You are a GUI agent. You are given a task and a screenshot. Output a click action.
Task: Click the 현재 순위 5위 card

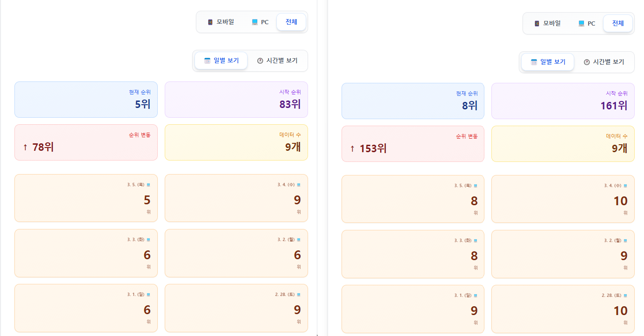[86, 100]
